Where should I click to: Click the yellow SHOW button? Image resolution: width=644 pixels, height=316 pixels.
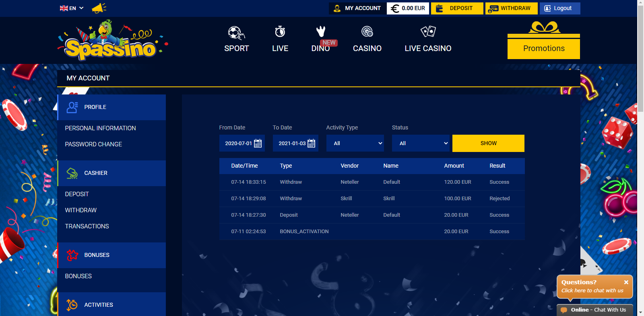tap(488, 143)
